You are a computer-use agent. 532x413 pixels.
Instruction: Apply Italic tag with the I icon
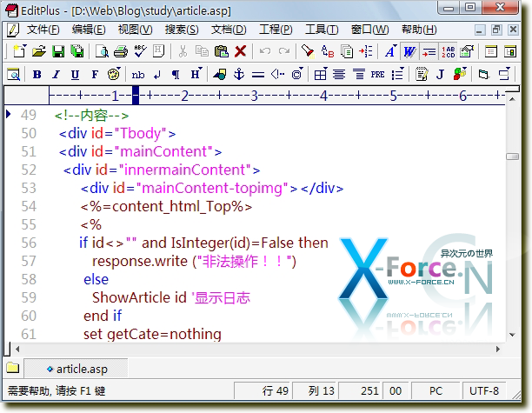[x=56, y=74]
